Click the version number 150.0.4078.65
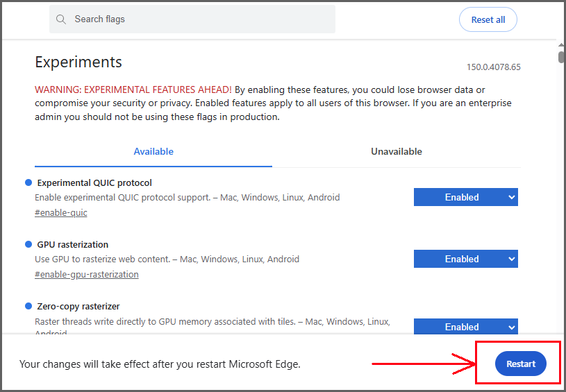Image resolution: width=566 pixels, height=392 pixels. coord(494,67)
